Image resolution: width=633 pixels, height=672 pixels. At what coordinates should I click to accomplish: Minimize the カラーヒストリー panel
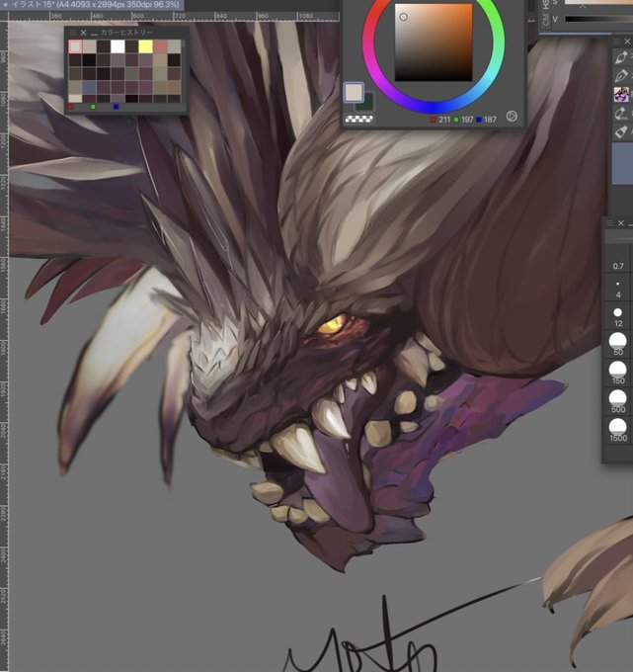pos(93,34)
